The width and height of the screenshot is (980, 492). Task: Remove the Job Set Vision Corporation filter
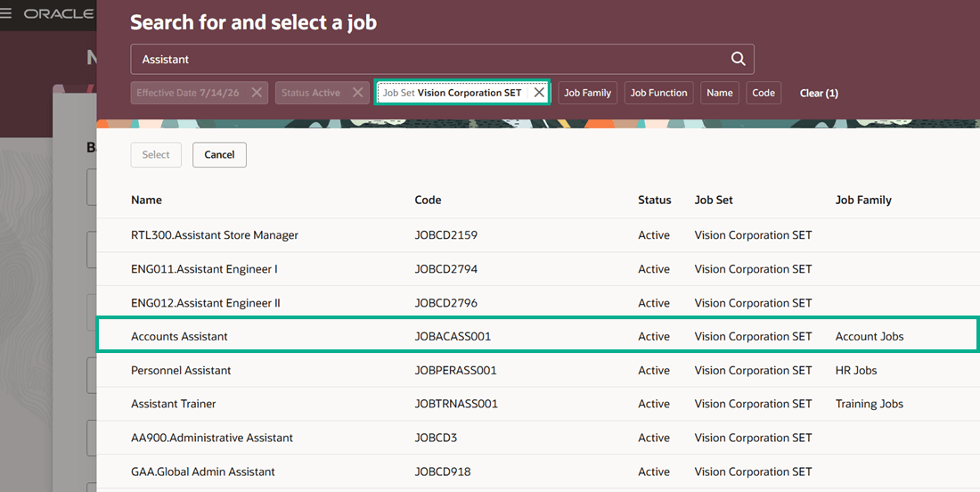(x=539, y=93)
